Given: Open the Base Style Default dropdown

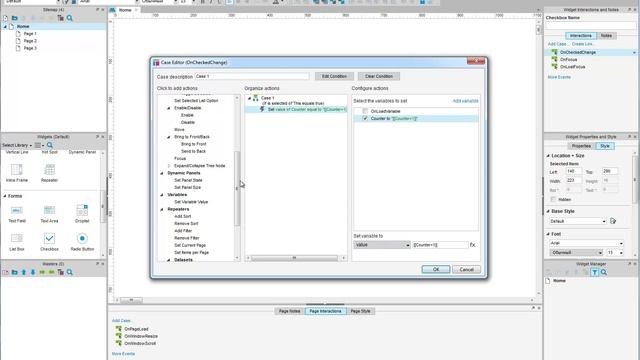Looking at the screenshot, I should coord(578,221).
